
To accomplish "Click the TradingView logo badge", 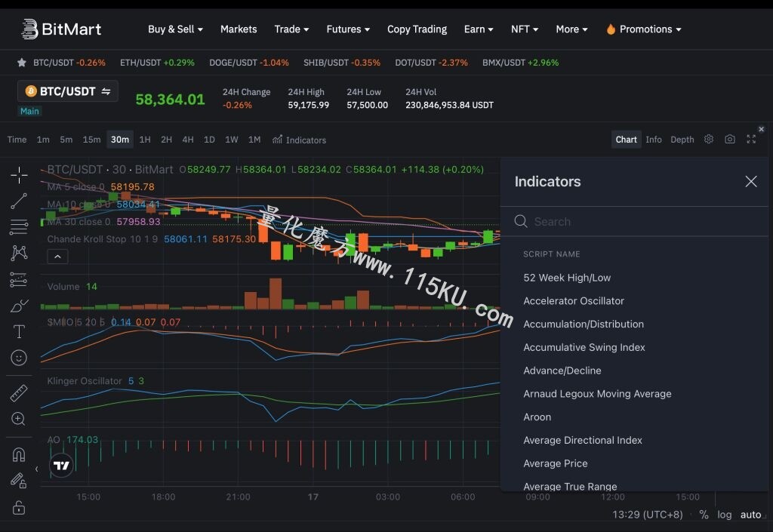I will pyautogui.click(x=62, y=466).
